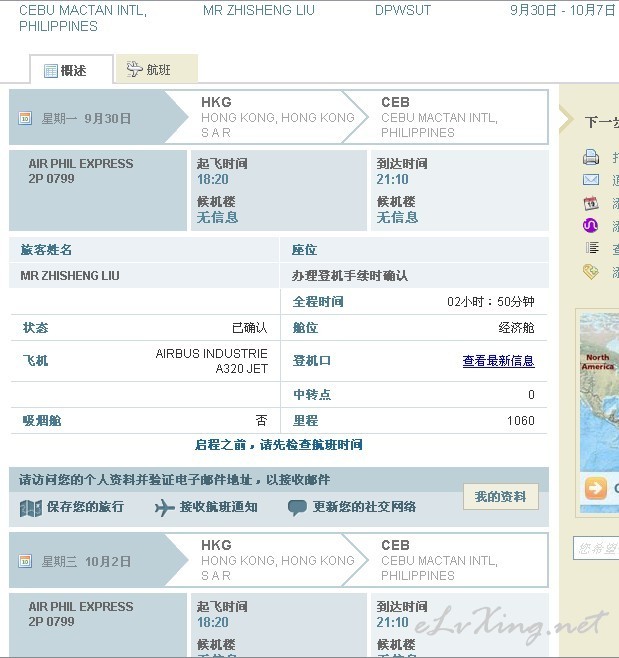Click the DPWSUT booking reference at the top
619x658 pixels.
pos(403,10)
